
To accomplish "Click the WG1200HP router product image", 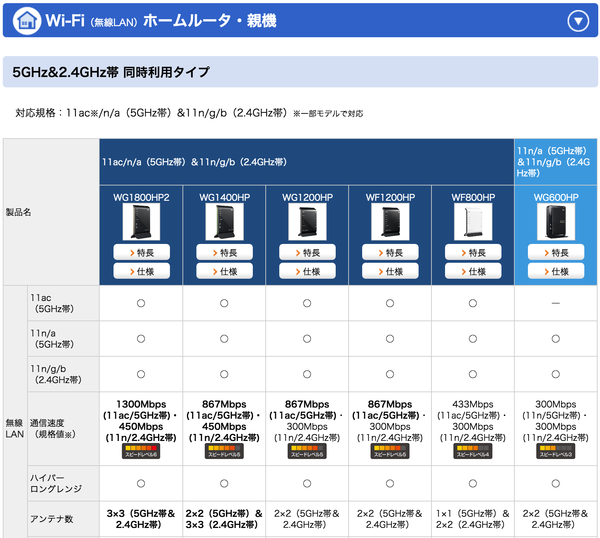I will click(x=307, y=222).
